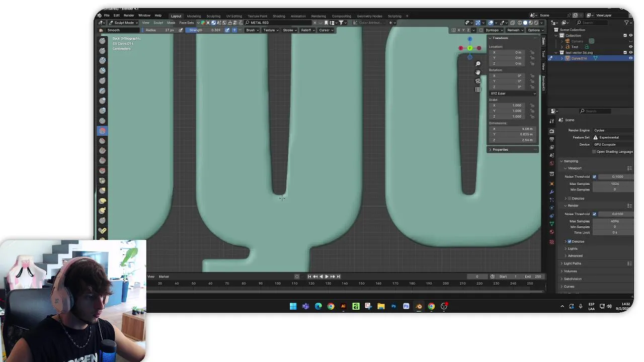Open Windows Start menu
The image size is (644, 362).
tap(293, 306)
